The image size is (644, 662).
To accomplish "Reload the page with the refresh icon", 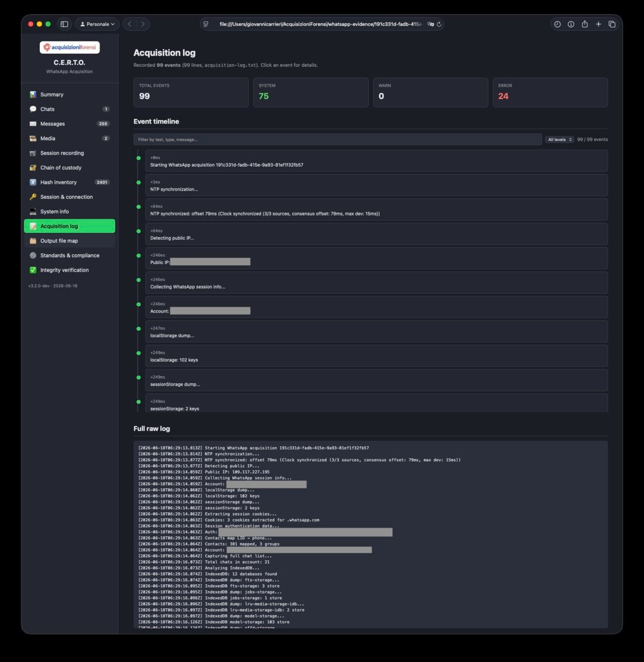I will tap(439, 24).
